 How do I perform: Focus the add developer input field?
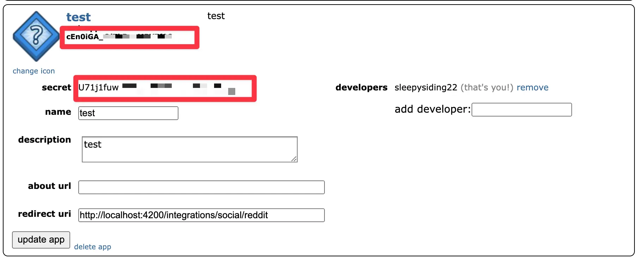tap(521, 109)
